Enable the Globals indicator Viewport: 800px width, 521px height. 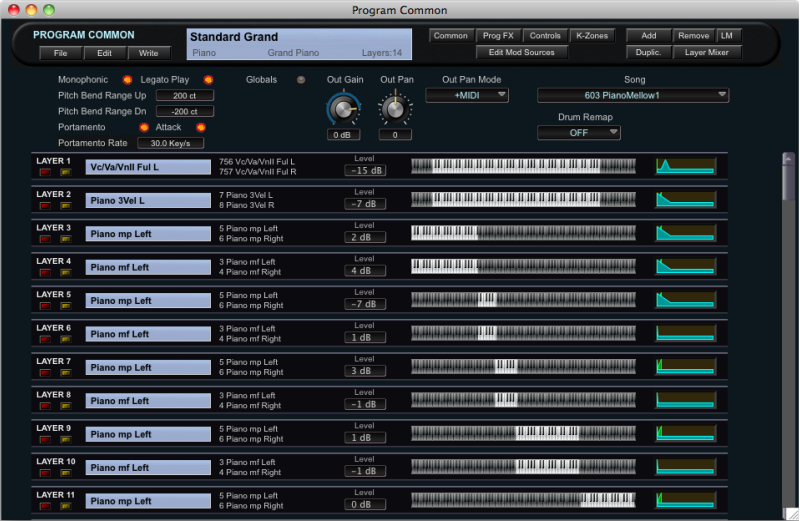tap(301, 79)
